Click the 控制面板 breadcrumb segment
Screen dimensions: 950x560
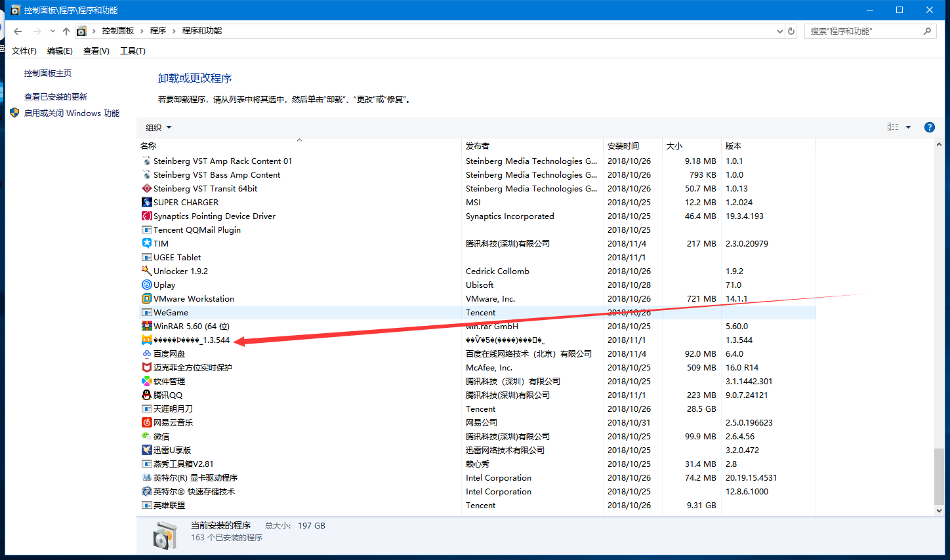click(118, 31)
